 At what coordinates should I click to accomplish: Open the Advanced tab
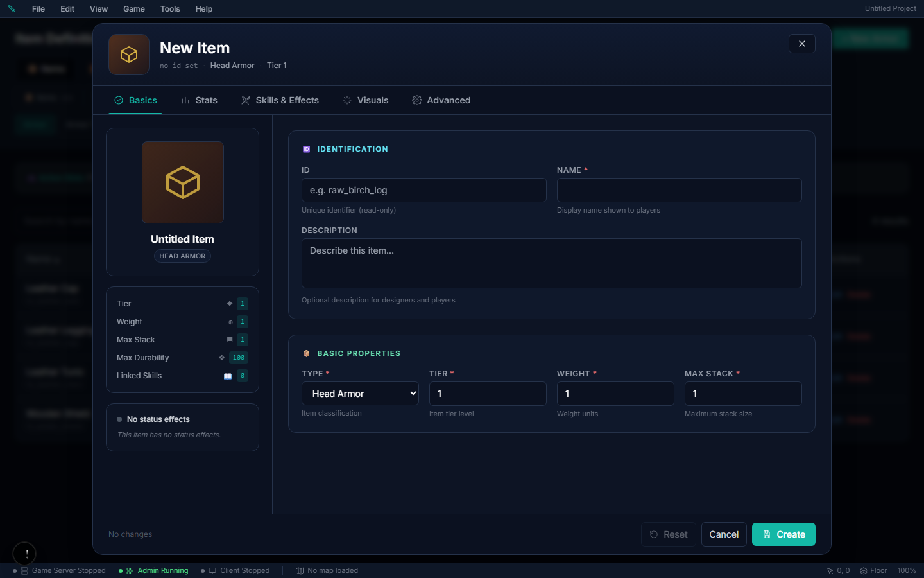(x=441, y=100)
